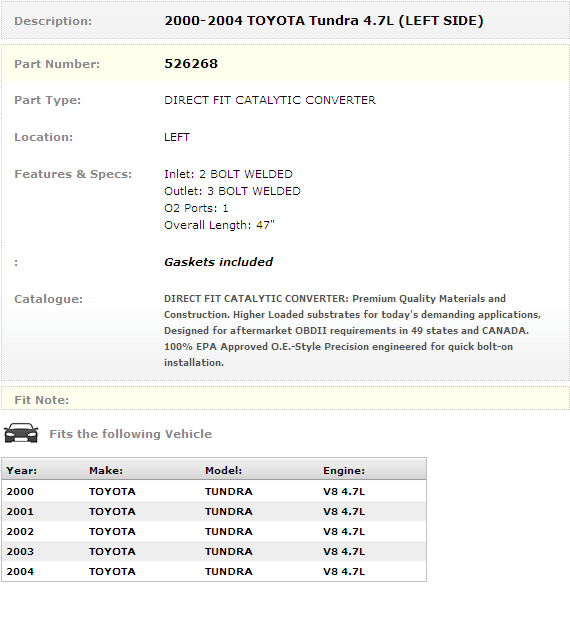
Task: Click the 2001 year cell
Action: pyautogui.click(x=20, y=512)
